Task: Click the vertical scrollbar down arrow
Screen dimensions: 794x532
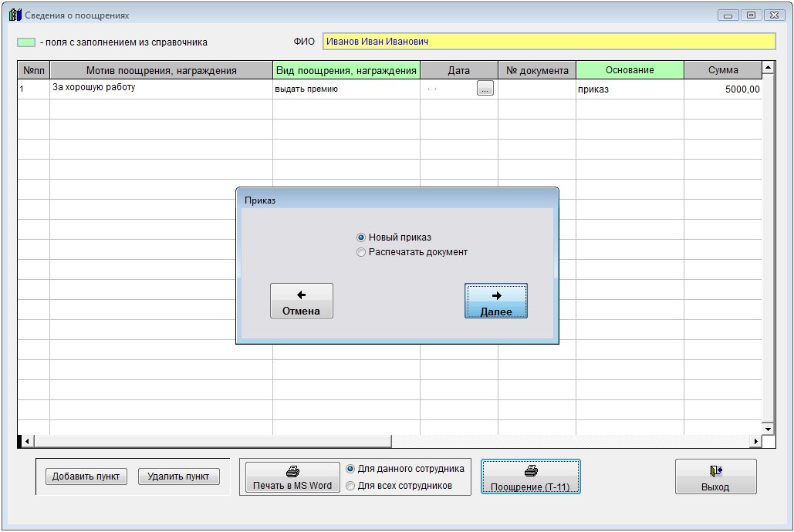Action: click(769, 429)
